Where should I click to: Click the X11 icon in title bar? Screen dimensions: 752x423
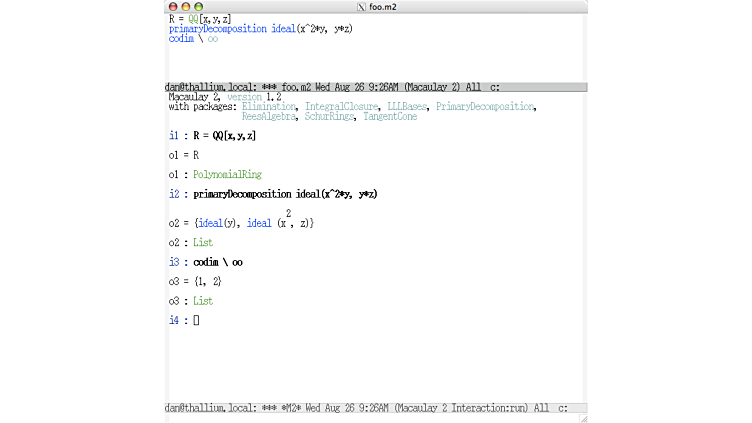pos(360,6)
